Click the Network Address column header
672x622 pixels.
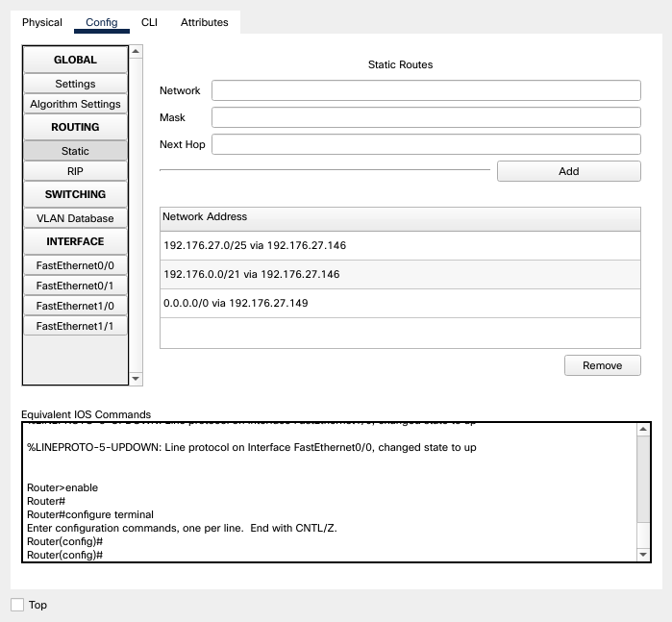tap(400, 218)
